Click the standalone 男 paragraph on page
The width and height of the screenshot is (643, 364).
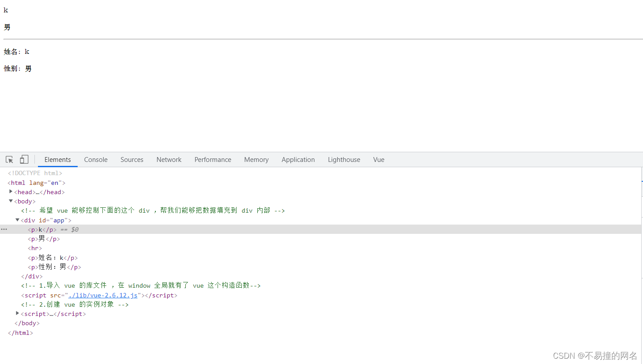tap(7, 27)
